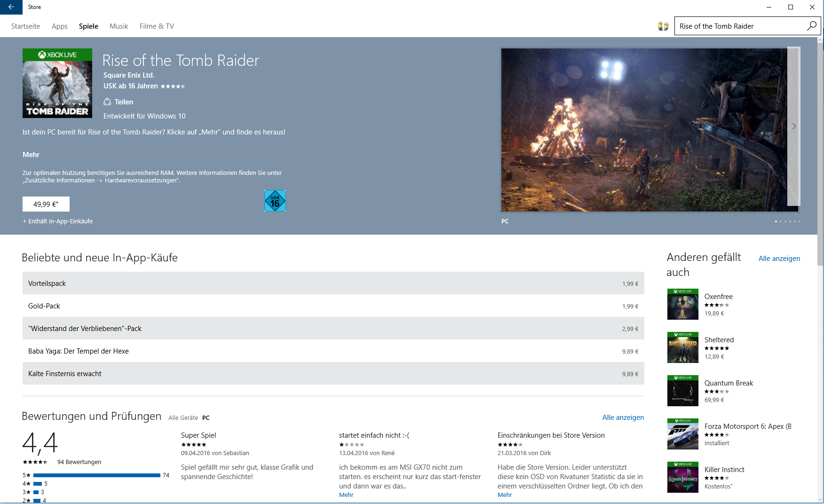Screen dimensions: 824x504
Task: Click the Killer Instinct title text
Action: tap(724, 470)
